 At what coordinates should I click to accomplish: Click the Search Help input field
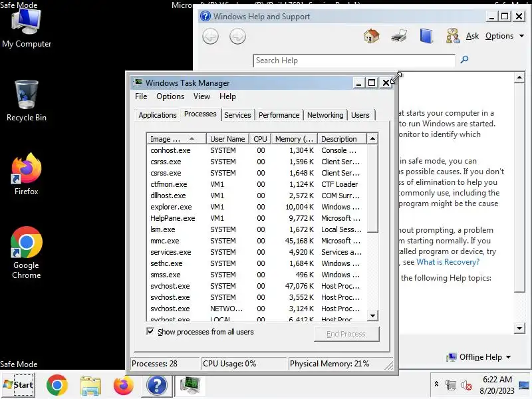point(354,61)
